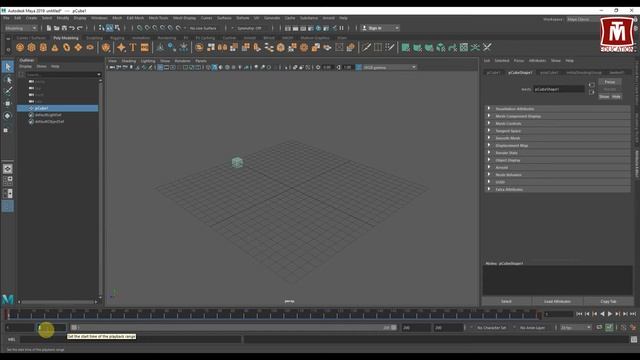Viewport: 640px width, 360px height.
Task: Expand the Smooth Mesh section
Action: click(558, 138)
